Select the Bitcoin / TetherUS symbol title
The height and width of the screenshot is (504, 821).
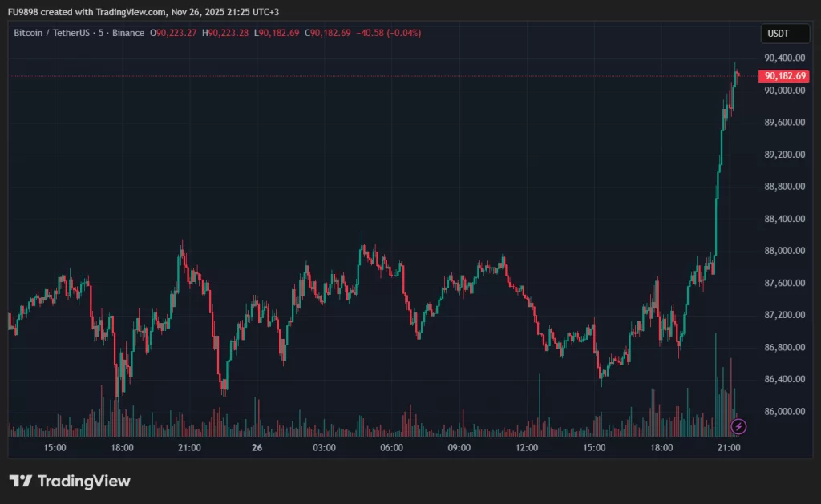51,33
